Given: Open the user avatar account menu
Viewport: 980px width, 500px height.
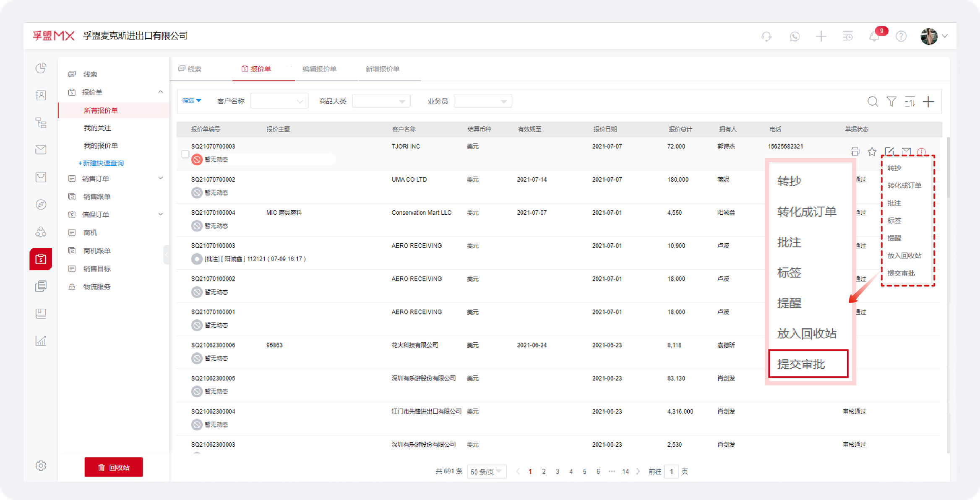Looking at the screenshot, I should (933, 36).
